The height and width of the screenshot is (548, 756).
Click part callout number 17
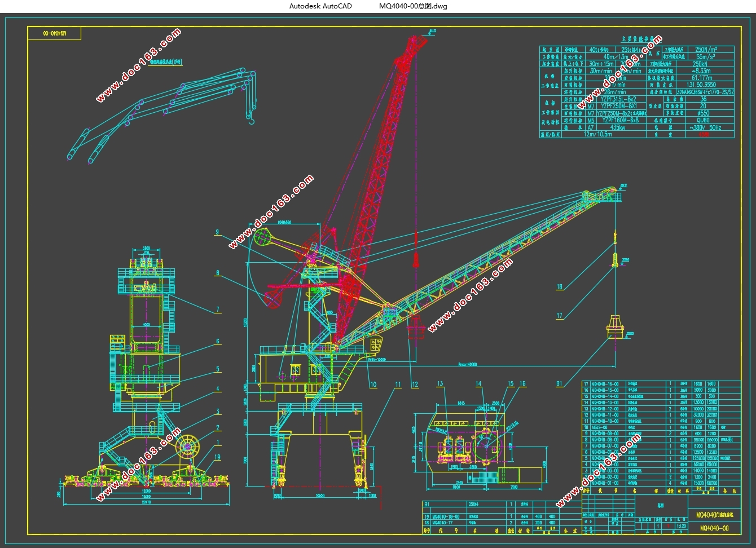pyautogui.click(x=560, y=316)
